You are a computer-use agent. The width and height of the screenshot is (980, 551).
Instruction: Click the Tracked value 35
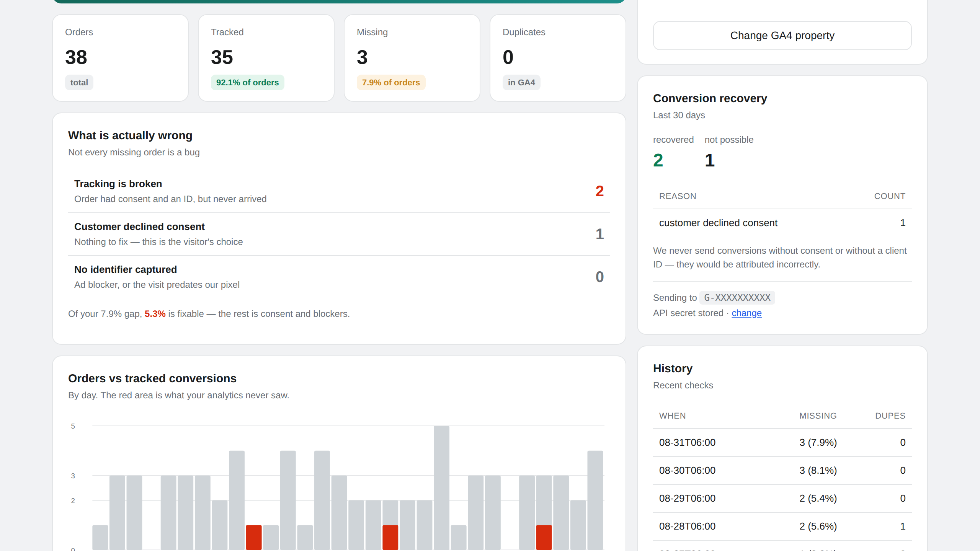coord(222,57)
